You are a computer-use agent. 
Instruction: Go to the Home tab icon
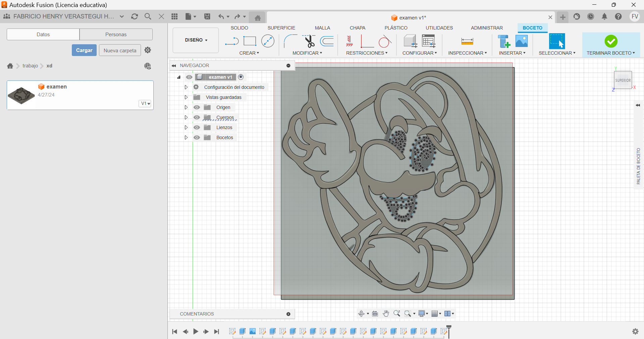tap(257, 18)
